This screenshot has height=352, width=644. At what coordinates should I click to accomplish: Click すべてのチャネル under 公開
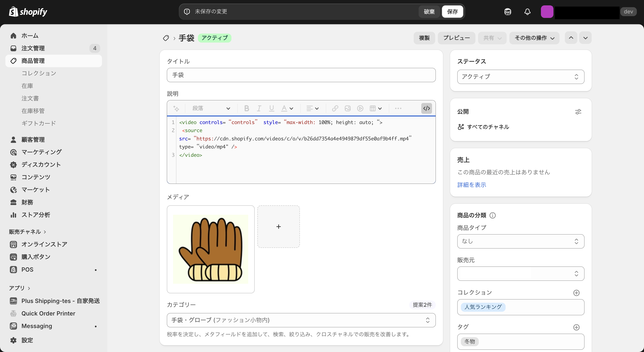point(488,127)
